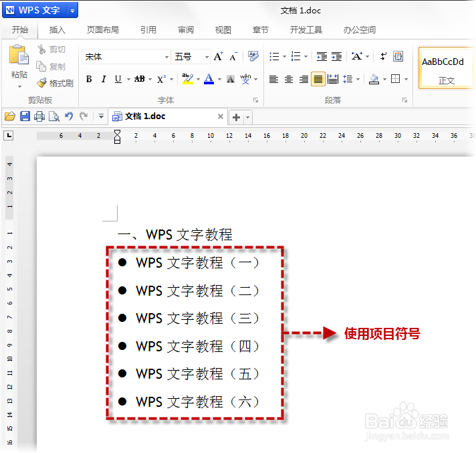Open the 插入 ribbon tab
The image size is (476, 453).
click(x=57, y=29)
